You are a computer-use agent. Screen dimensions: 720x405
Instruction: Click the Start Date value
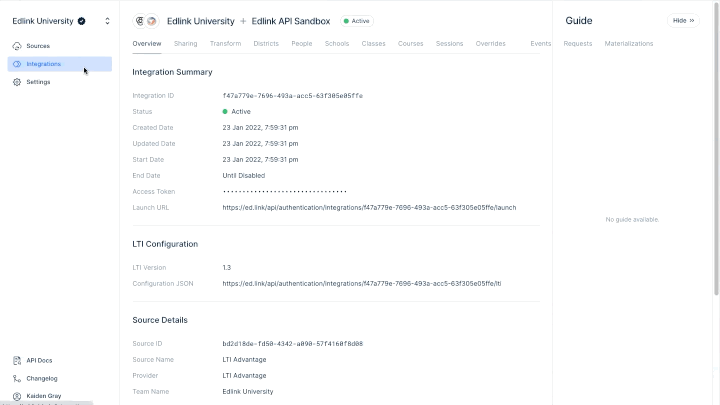(x=260, y=160)
